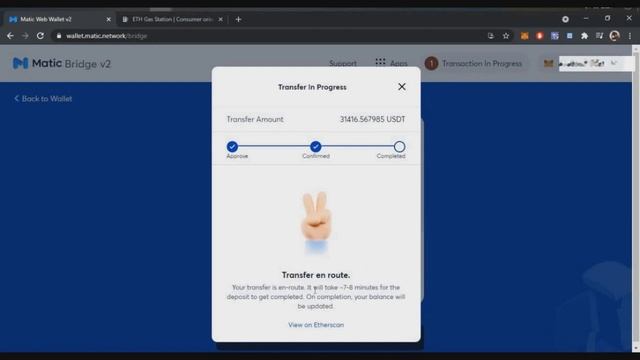Click the address bar URL
Screen dimensions: 640x360
point(106,36)
